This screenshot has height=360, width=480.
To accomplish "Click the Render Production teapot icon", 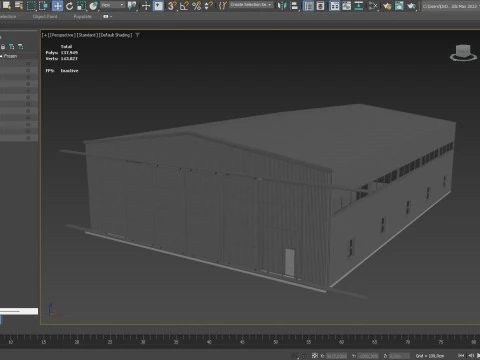I will click(412, 6).
